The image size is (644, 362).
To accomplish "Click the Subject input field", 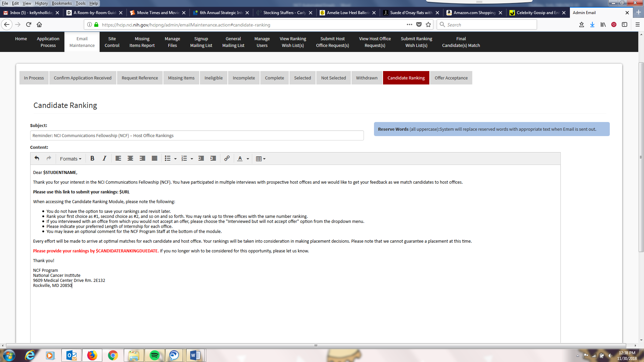I will pyautogui.click(x=197, y=135).
